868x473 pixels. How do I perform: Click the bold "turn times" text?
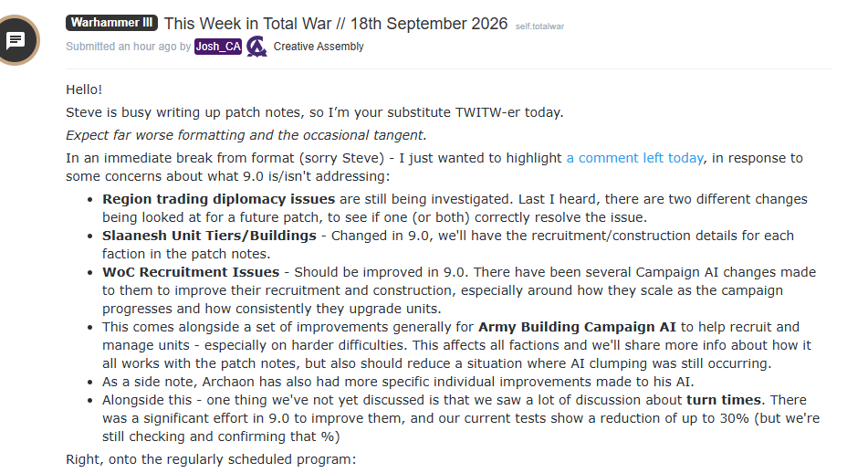724,400
